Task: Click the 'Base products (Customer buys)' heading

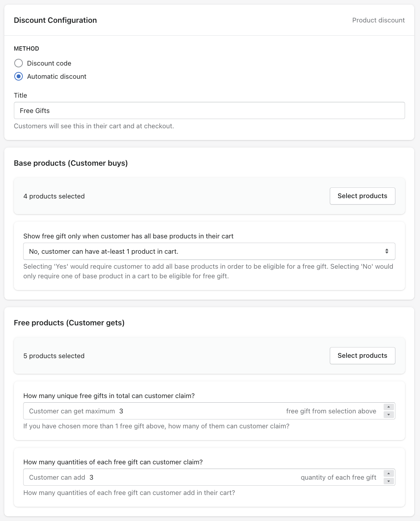Action: [x=71, y=163]
